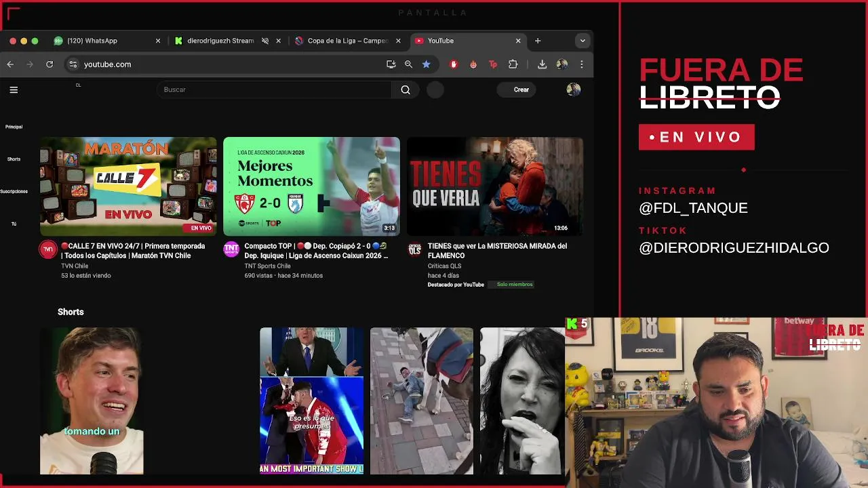Close the WhatsApp tab
The width and height of the screenshot is (868, 488).
[x=158, y=41]
